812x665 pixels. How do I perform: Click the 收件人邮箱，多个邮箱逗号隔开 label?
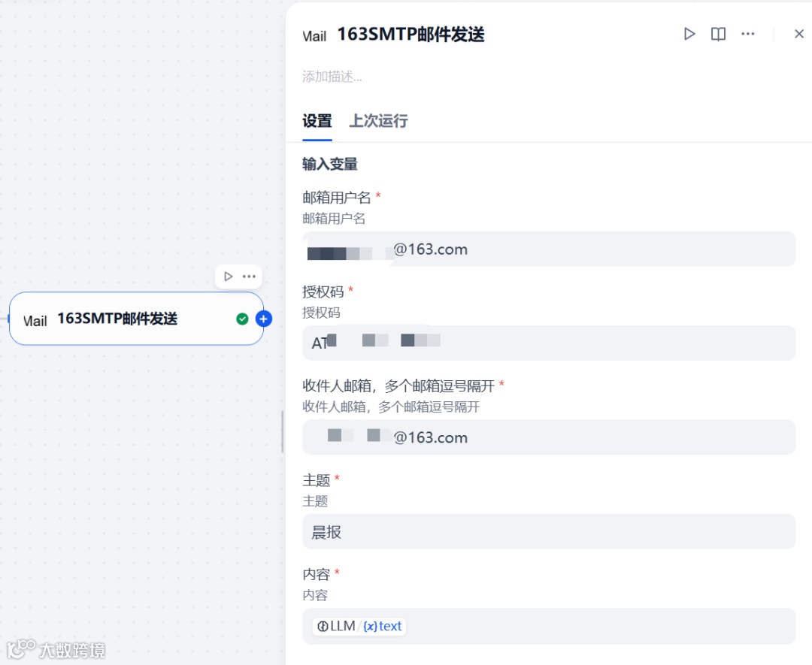[398, 385]
